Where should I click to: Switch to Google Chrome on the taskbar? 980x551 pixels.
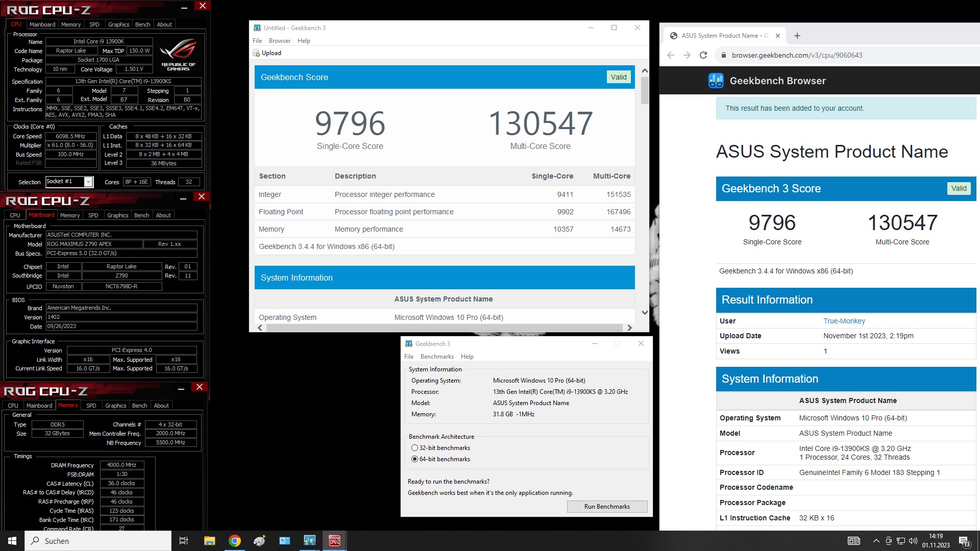(x=235, y=541)
